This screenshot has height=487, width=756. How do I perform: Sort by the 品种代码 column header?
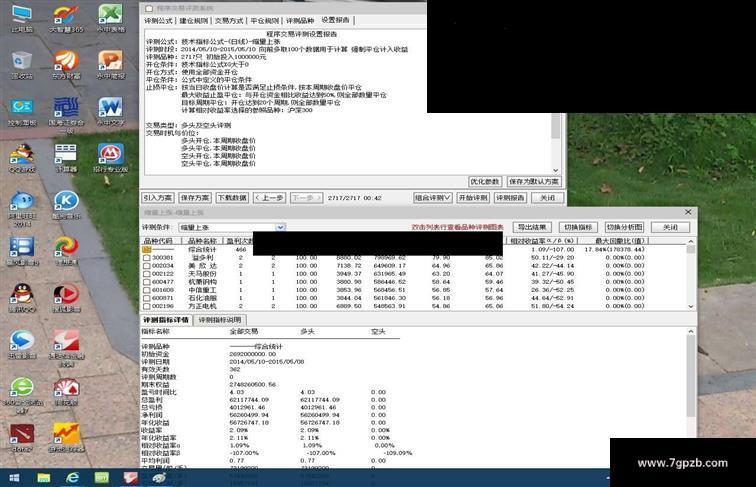point(159,241)
